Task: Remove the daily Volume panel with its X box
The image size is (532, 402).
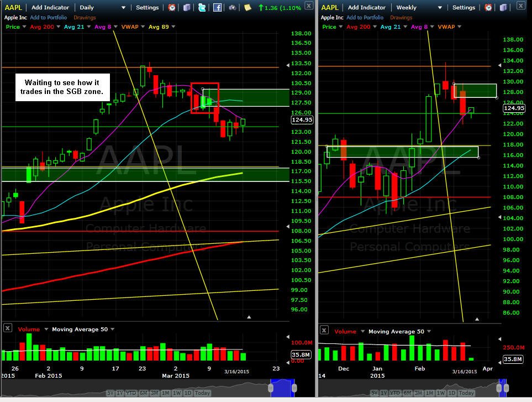Action: (x=8, y=328)
